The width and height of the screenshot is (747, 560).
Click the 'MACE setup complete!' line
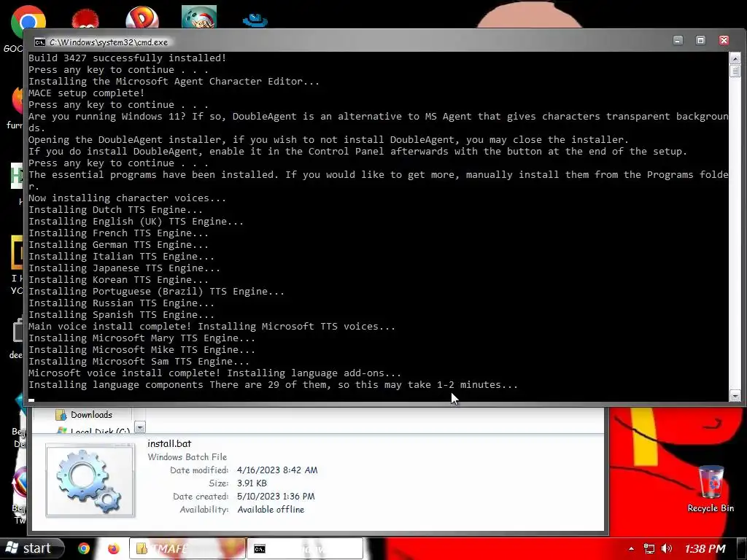[x=86, y=93]
